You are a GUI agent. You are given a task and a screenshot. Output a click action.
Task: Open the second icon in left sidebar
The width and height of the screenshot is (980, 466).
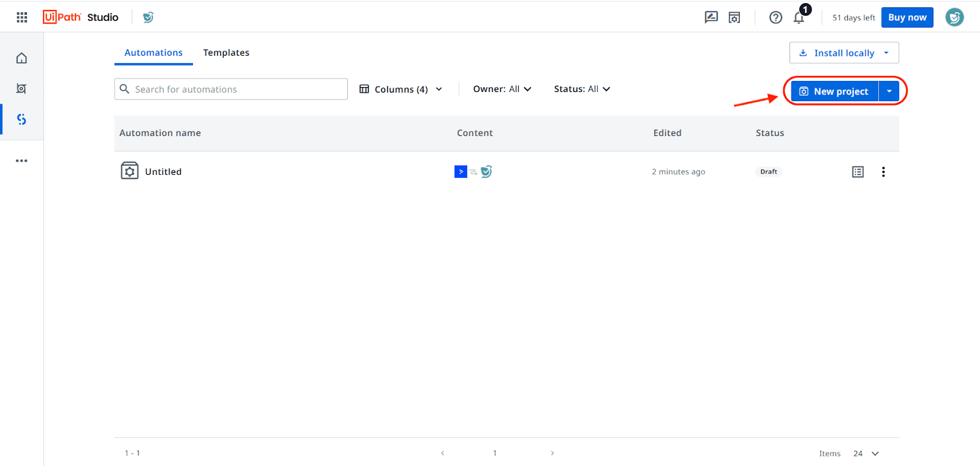(21, 89)
